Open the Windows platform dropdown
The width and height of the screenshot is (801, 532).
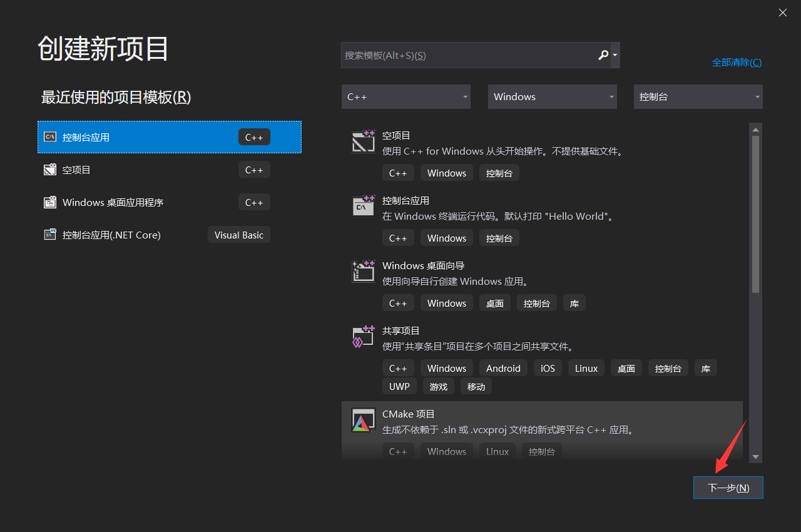point(552,96)
